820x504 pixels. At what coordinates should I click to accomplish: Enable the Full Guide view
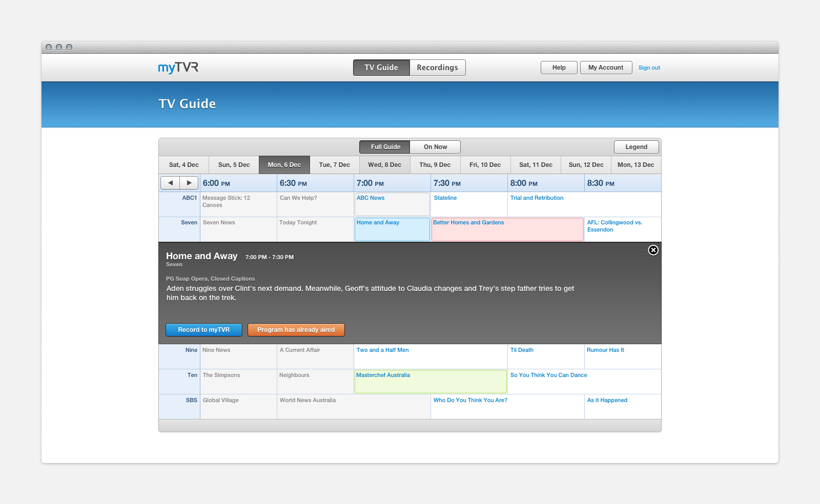pyautogui.click(x=384, y=146)
